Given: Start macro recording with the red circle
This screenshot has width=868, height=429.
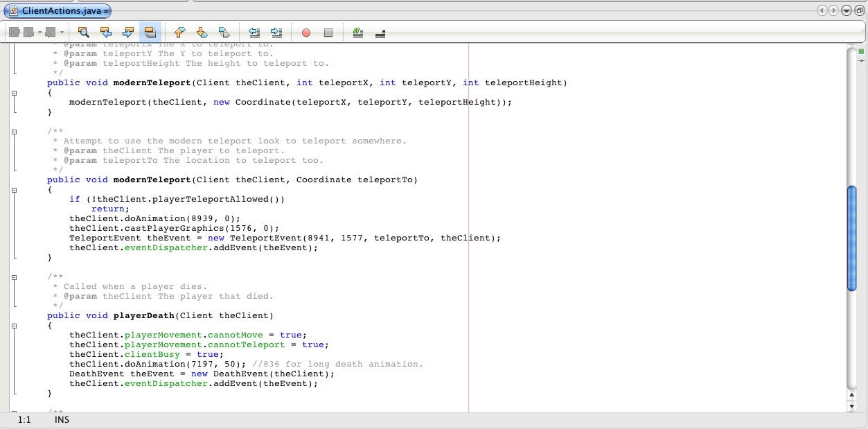Looking at the screenshot, I should (x=306, y=33).
